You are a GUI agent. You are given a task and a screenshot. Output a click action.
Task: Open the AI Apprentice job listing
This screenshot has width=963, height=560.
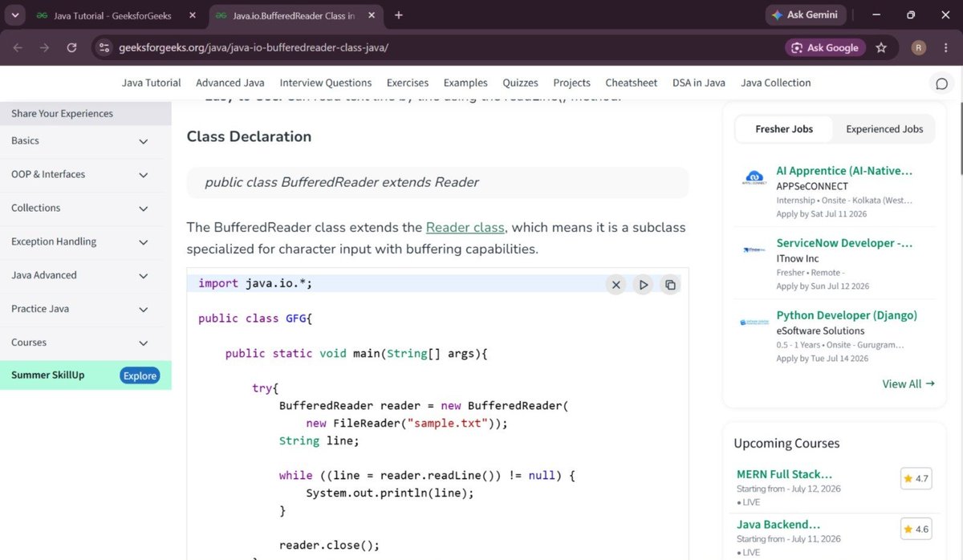[x=844, y=171]
